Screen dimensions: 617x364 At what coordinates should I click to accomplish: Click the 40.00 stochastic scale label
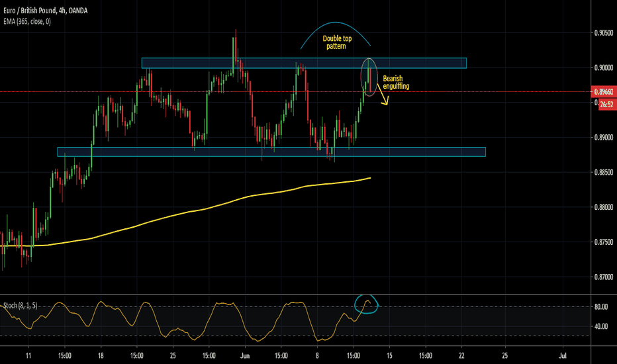click(x=601, y=326)
